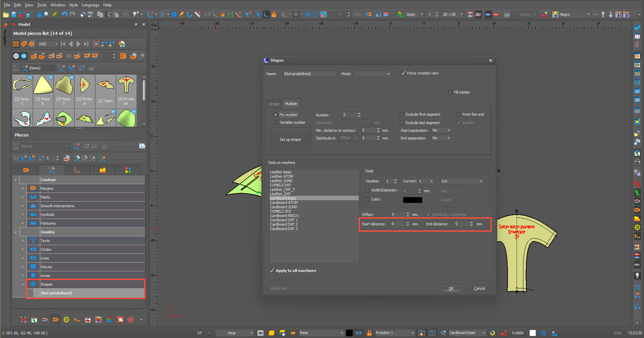Open the Cut tool type dropdown
The height and width of the screenshot is (338, 644).
[x=462, y=181]
